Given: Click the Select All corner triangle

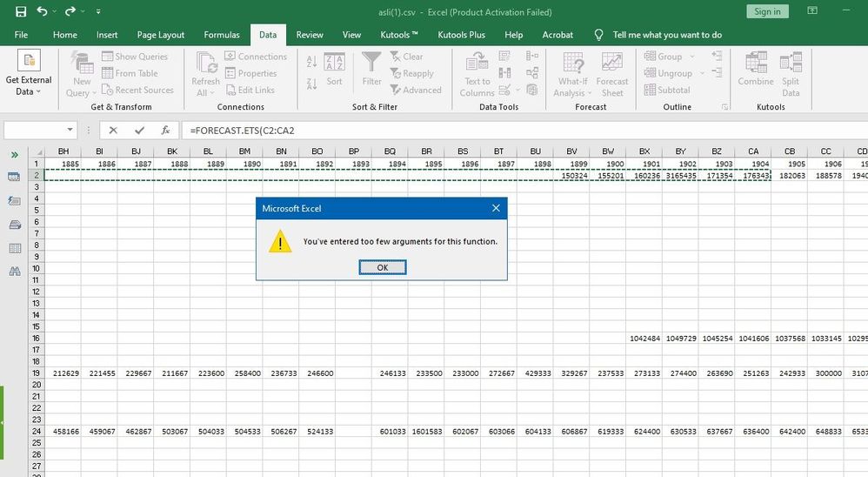Looking at the screenshot, I should [x=39, y=151].
